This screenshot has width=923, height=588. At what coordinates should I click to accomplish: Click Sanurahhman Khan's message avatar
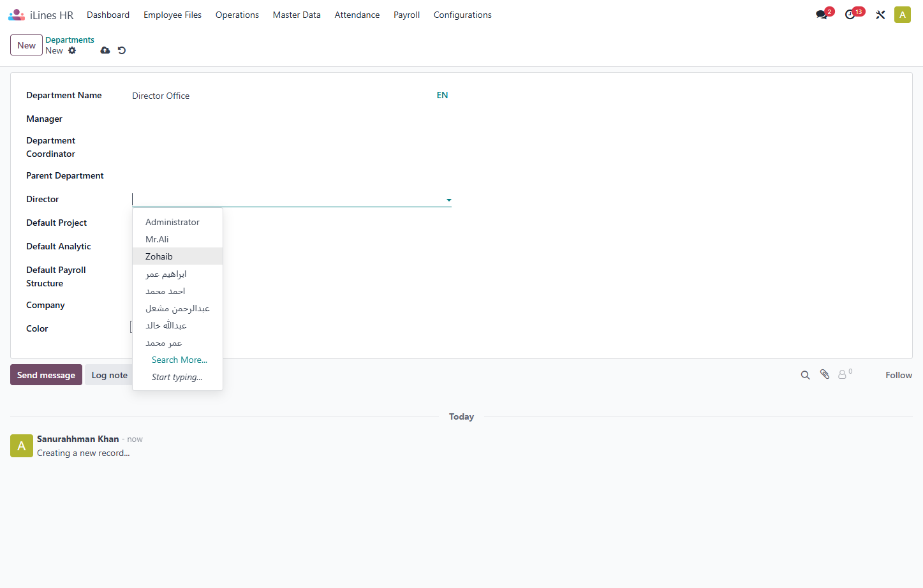(x=22, y=446)
